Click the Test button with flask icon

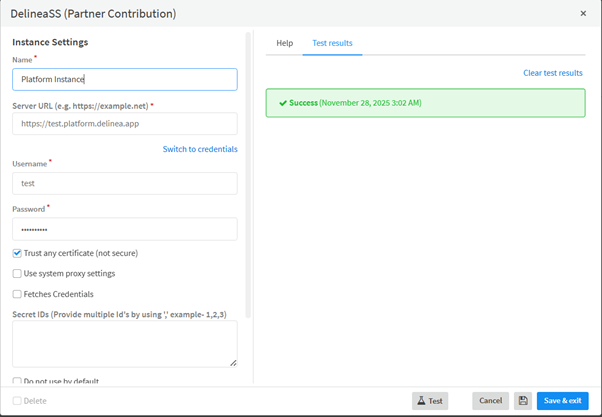click(x=430, y=401)
